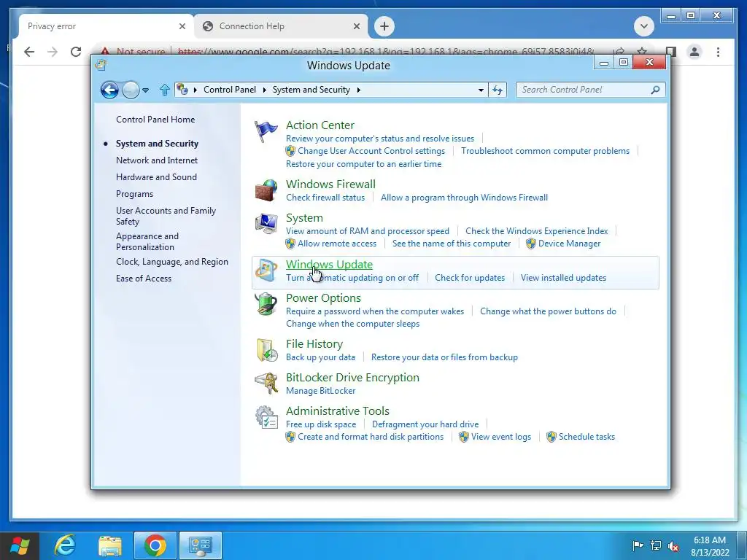Viewport: 747px width, 560px height.
Task: Open the recent pages dropdown arrow
Action: pyautogui.click(x=145, y=90)
